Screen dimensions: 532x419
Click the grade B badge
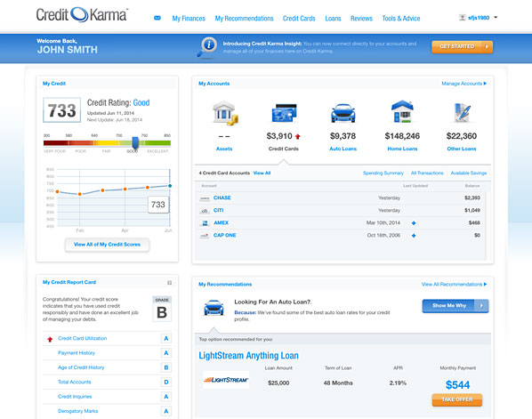pyautogui.click(x=162, y=309)
